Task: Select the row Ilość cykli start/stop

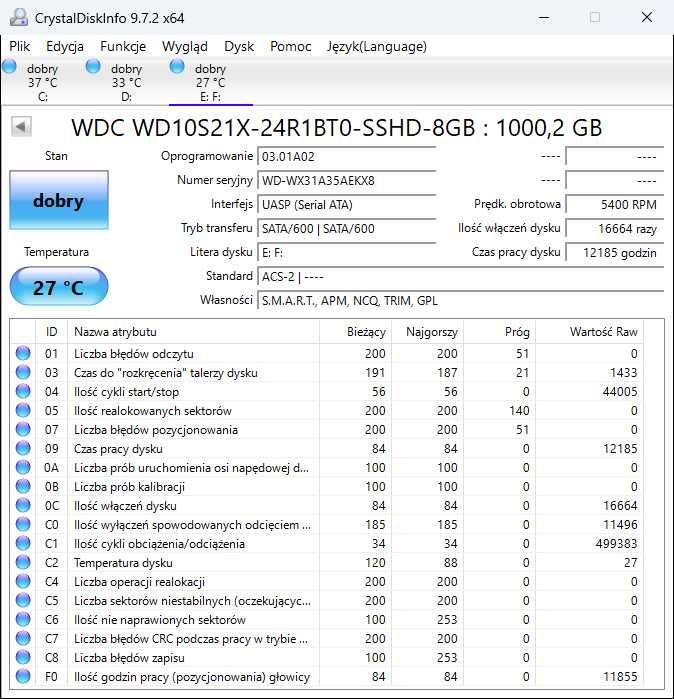Action: pos(328,391)
